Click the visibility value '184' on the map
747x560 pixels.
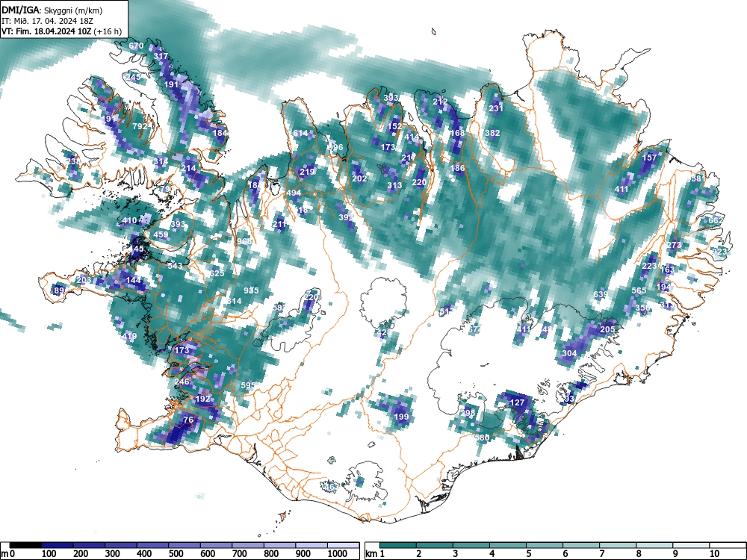pyautogui.click(x=220, y=134)
